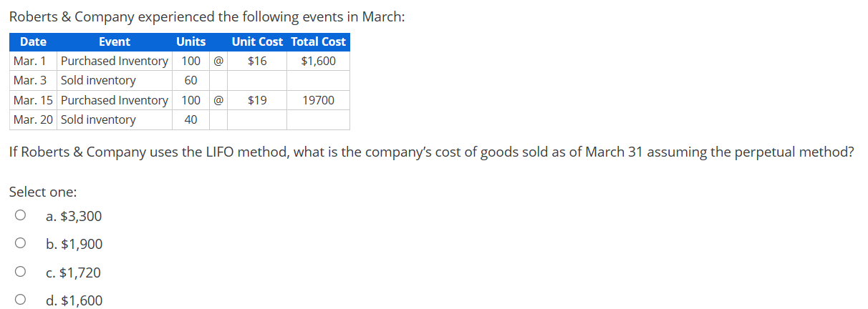Choose radio option b. $1,900
Image resolution: width=868 pixels, height=309 pixels.
21,244
